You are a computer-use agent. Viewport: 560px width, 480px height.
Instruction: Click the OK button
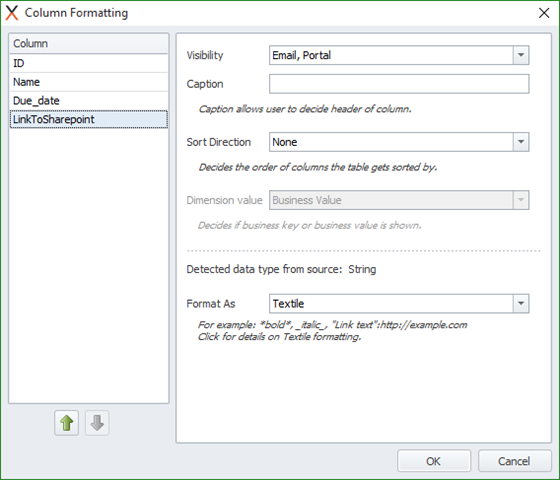click(434, 461)
